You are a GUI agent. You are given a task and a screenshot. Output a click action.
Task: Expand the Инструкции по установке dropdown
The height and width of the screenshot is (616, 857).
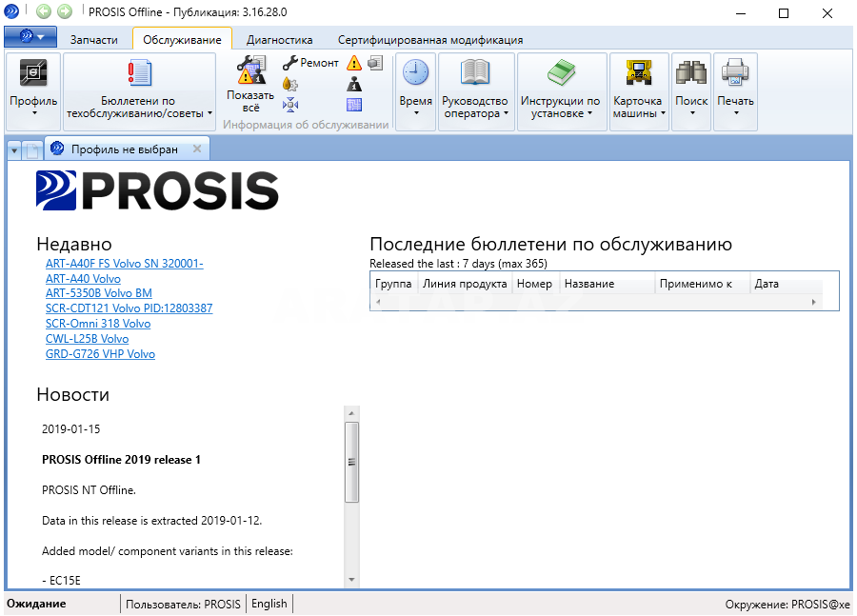click(x=589, y=113)
